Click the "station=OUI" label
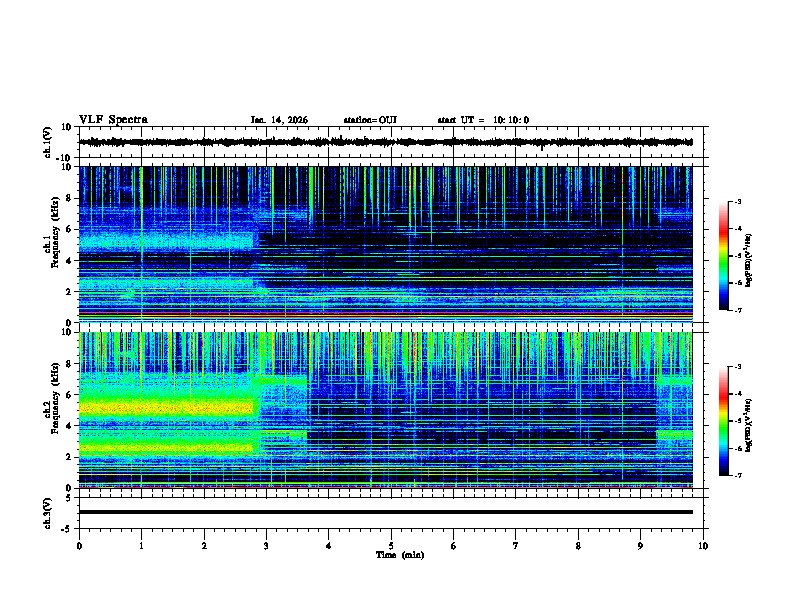Image resolution: width=792 pixels, height=612 pixels. [370, 120]
